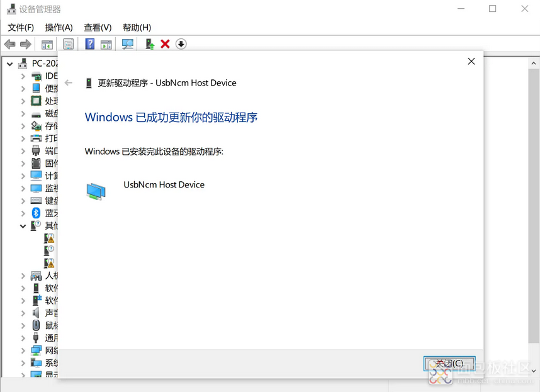Select the printer 打印 category icon

coord(36,138)
